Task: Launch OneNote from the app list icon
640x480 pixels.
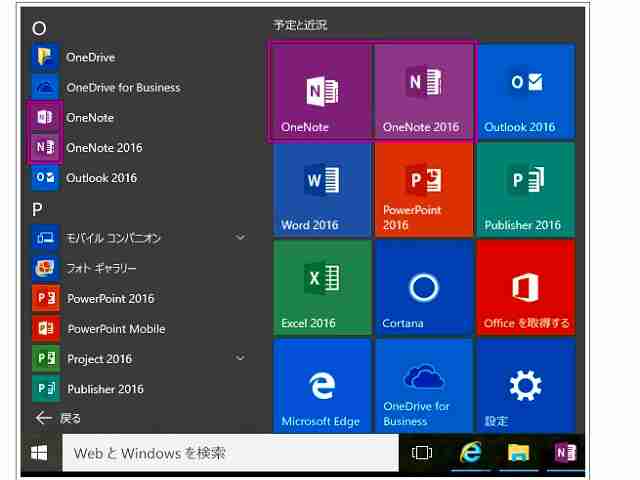Action: point(45,118)
